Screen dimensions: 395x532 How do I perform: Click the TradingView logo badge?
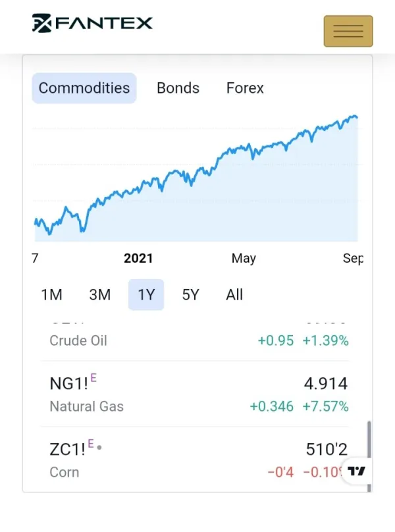pos(356,471)
